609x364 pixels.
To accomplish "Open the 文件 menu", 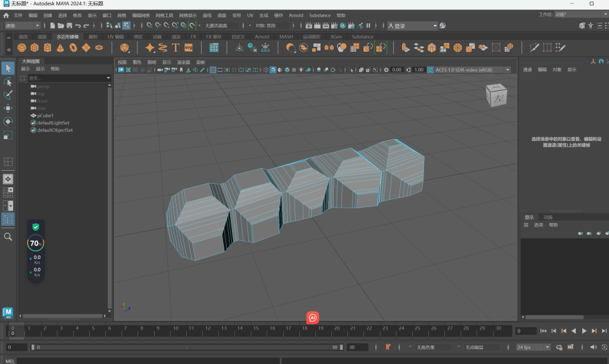I will click(x=18, y=15).
